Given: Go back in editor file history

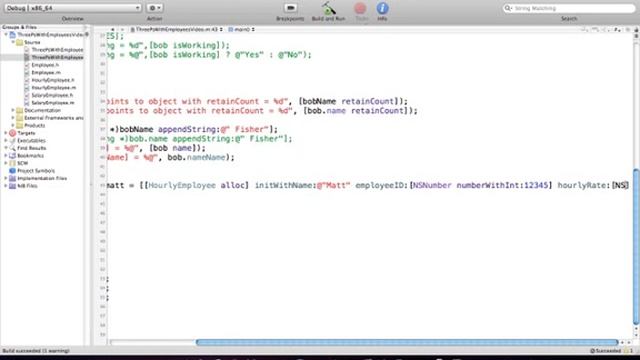Looking at the screenshot, I should (x=113, y=29).
